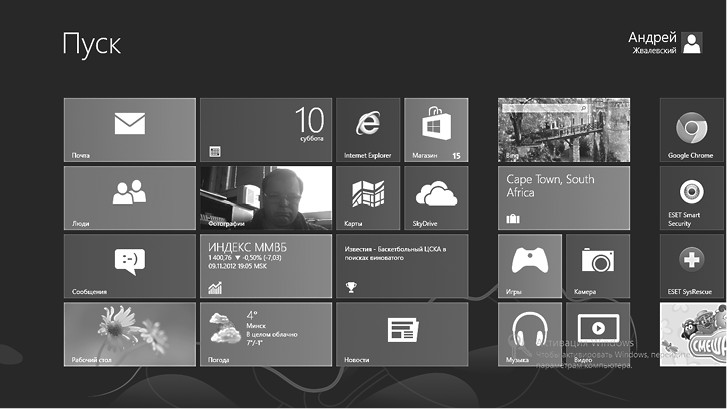Image resolution: width=727 pixels, height=409 pixels.
Task: Open the Камера camera tile
Action: [598, 266]
